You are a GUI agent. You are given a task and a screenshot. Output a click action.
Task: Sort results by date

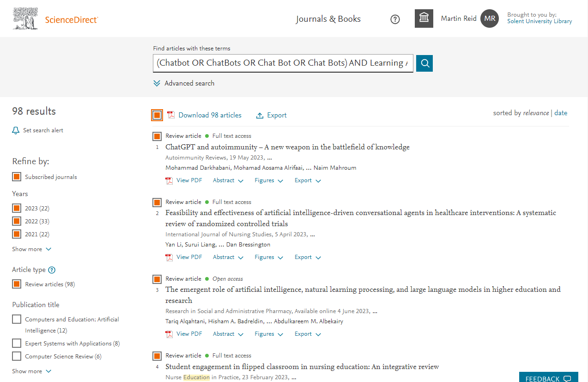click(560, 113)
